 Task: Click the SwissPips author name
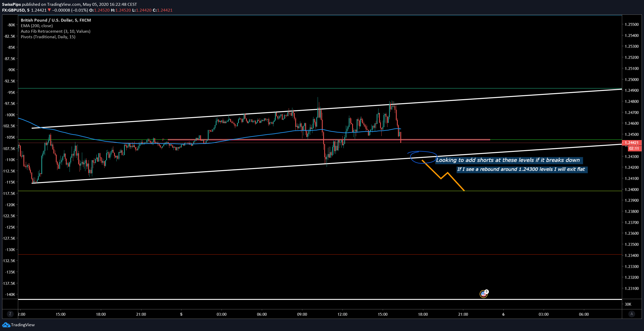pos(11,4)
